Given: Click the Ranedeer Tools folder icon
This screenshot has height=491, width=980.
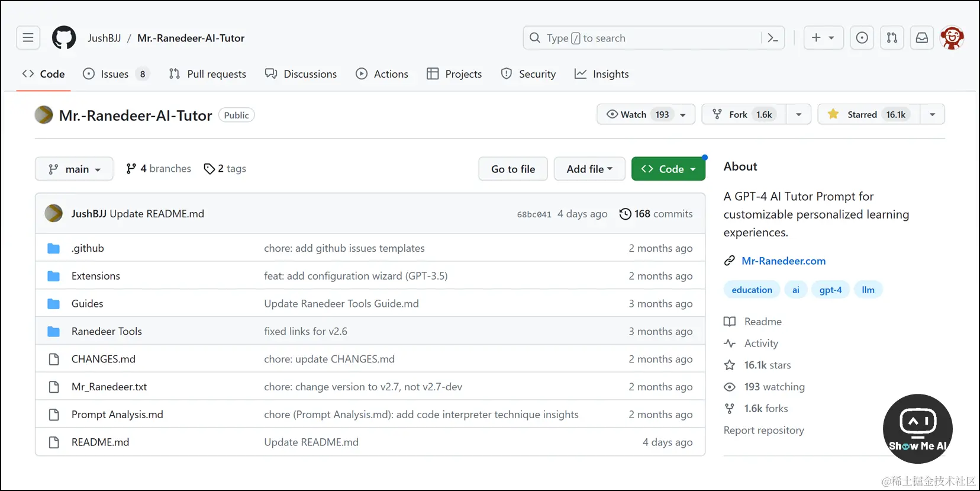Looking at the screenshot, I should pos(54,332).
